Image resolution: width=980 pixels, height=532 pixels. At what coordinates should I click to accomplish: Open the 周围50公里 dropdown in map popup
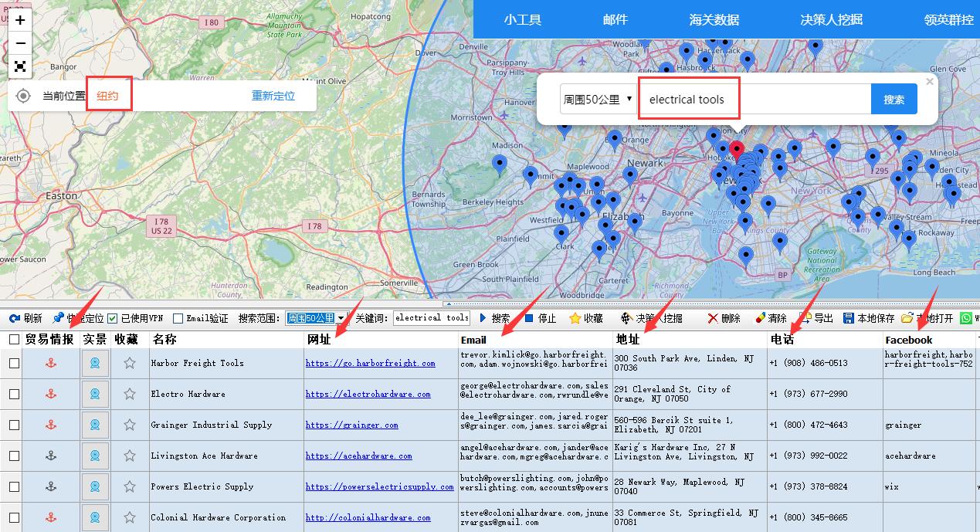click(598, 99)
